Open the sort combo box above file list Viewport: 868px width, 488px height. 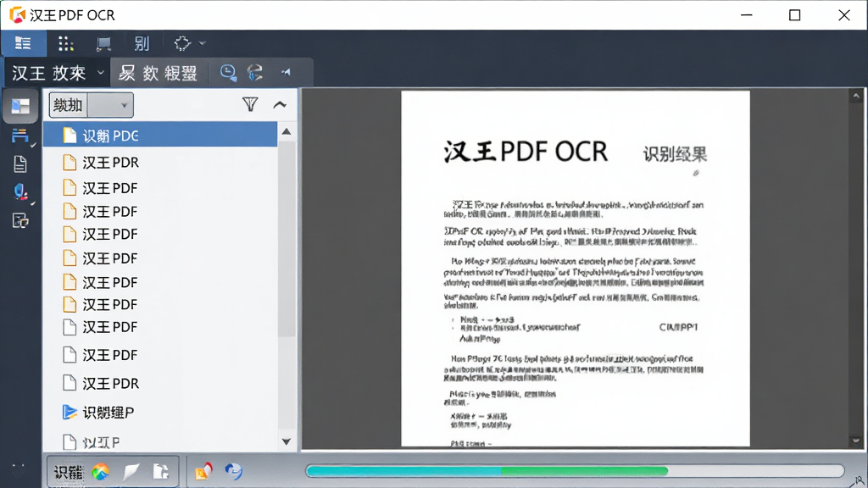(x=92, y=105)
